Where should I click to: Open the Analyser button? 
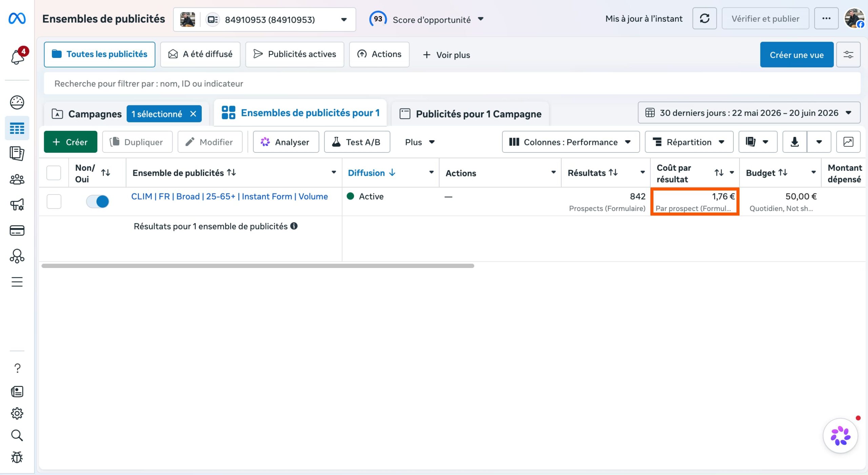coord(285,142)
